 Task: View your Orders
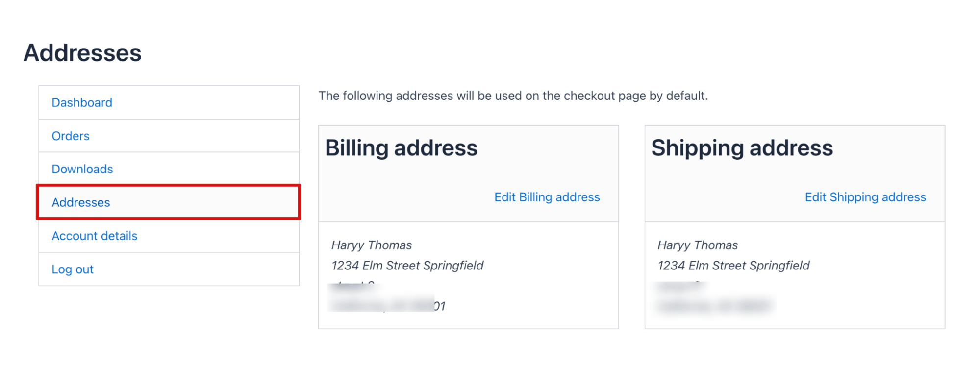(x=70, y=136)
